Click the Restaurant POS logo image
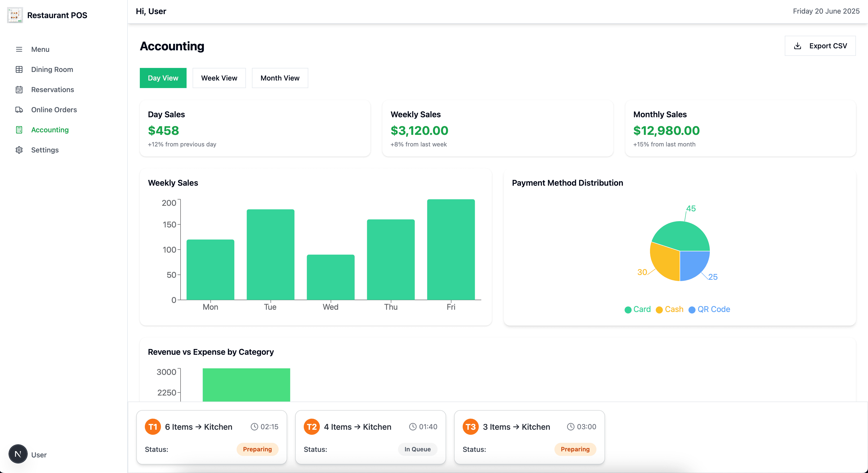Screen dimensions: 868x473 point(15,15)
